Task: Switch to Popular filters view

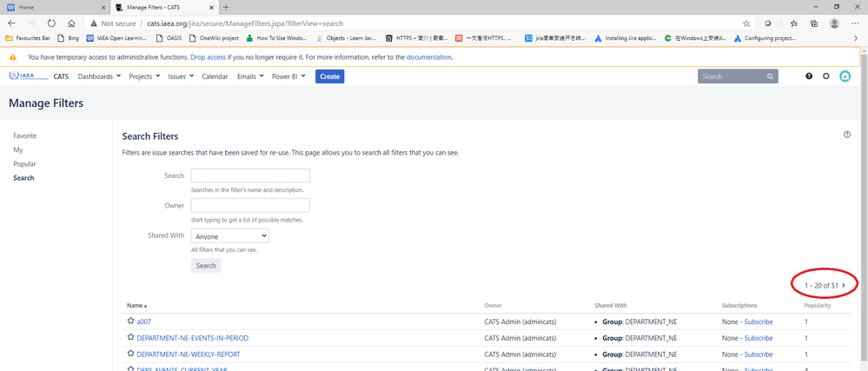Action: click(24, 164)
